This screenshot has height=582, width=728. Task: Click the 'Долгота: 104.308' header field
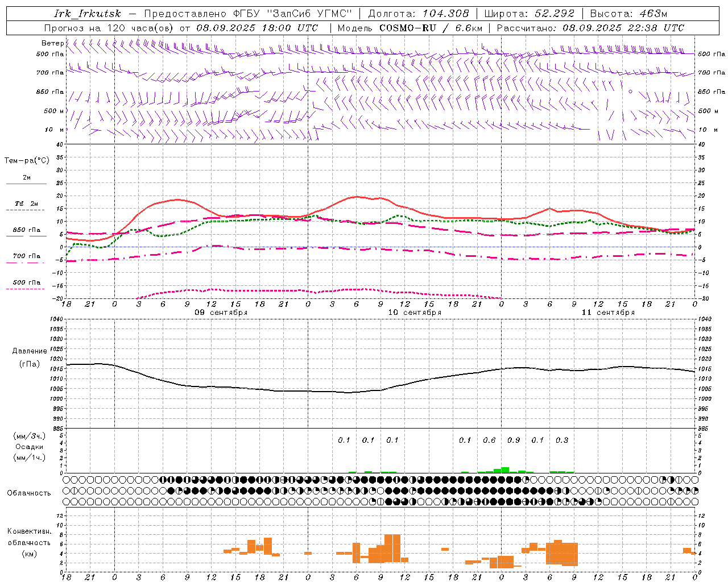pos(419,14)
